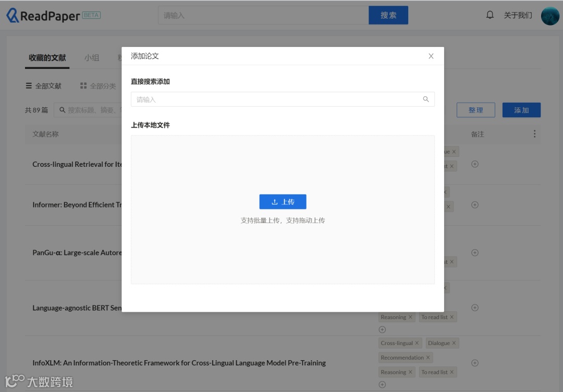
Task: Click the 上传 upload button
Action: [283, 202]
